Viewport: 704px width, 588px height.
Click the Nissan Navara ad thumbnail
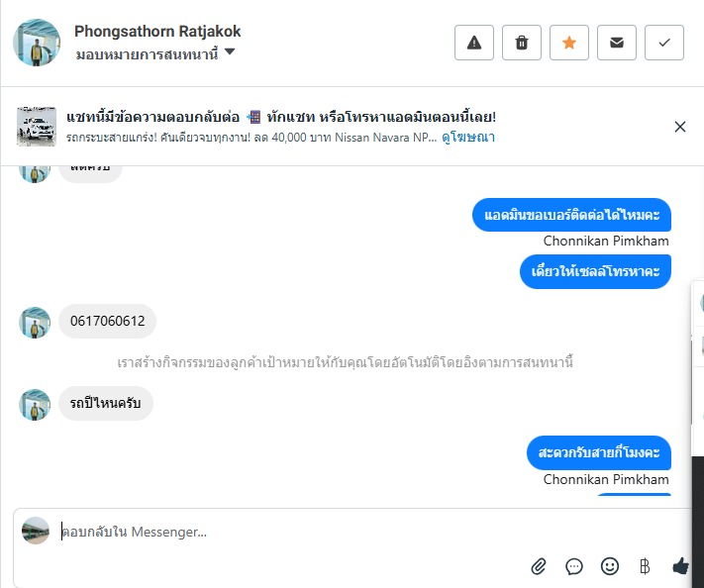point(37,127)
